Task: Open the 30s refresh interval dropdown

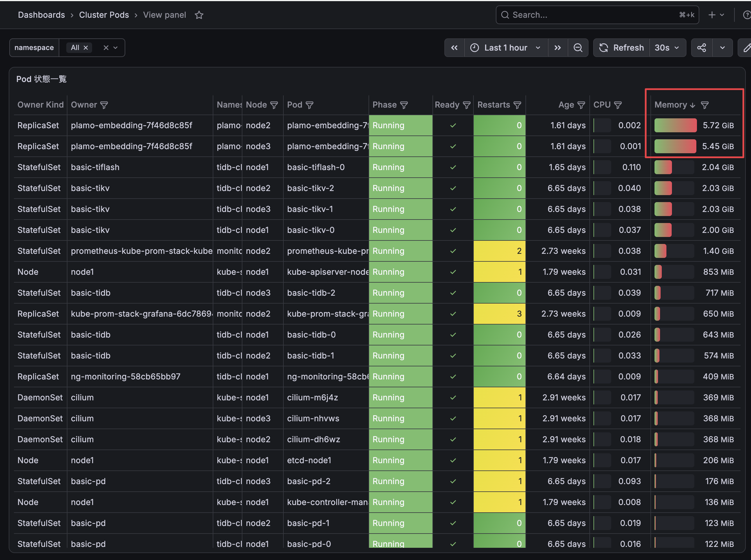Action: pos(667,48)
